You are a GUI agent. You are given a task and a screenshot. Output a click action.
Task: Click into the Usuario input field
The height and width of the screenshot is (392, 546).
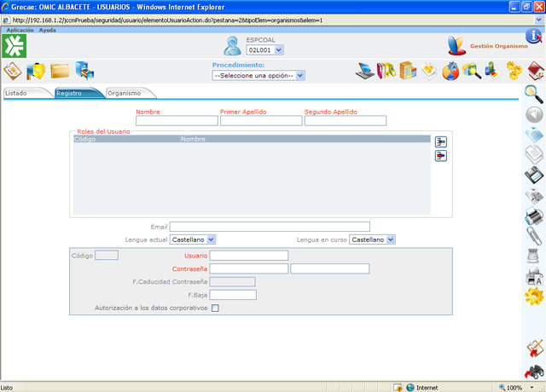249,256
